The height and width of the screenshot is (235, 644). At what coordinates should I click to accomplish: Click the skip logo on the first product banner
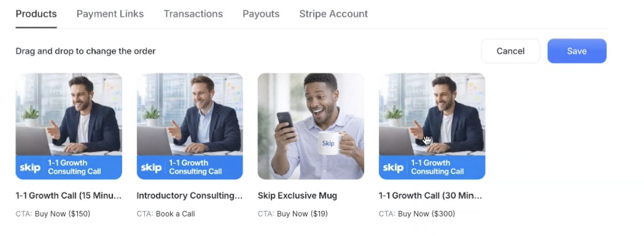(x=30, y=168)
